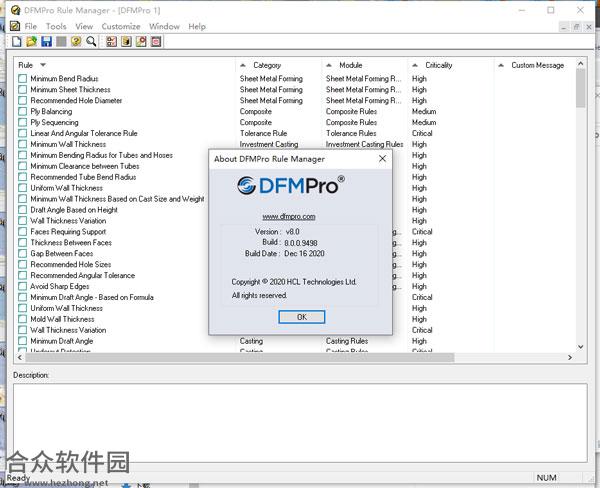Sort by the Category column header
Screen dimensions: 600x488
(267, 65)
